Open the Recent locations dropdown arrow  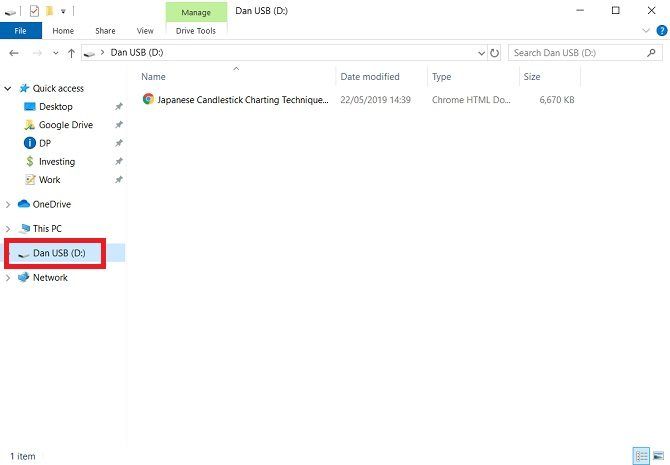[x=54, y=53]
